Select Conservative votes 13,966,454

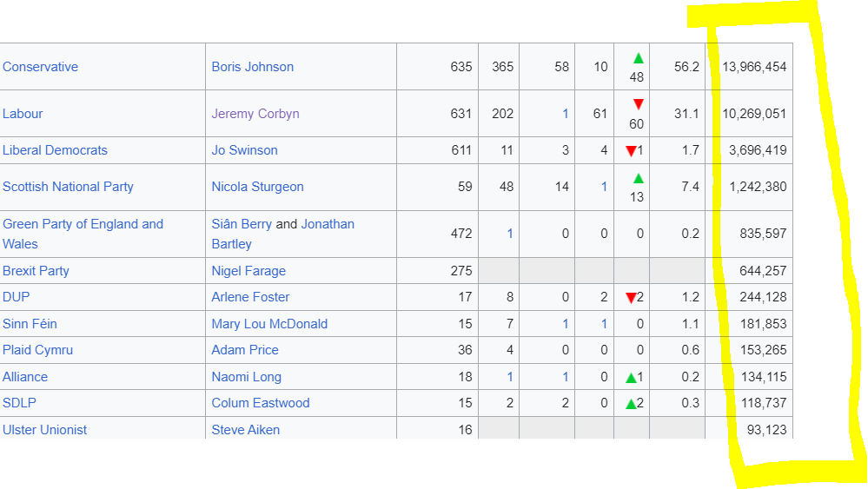pyautogui.click(x=754, y=67)
